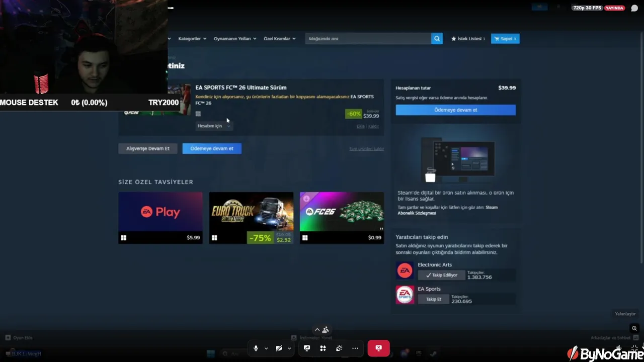Image resolution: width=644 pixels, height=362 pixels.
Task: Open the Electronic Arts creator name
Action: click(x=435, y=265)
